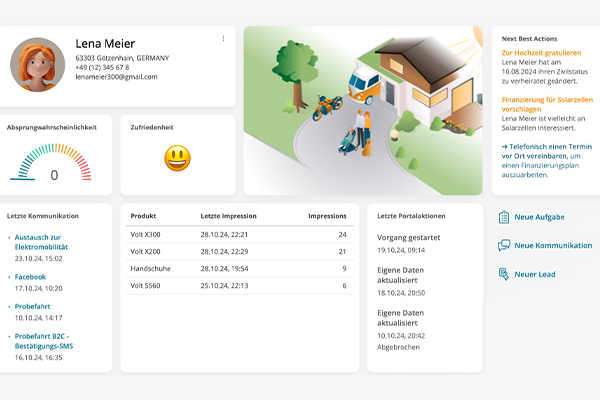Select the Handschuhe product row
Image resolution: width=600 pixels, height=400 pixels.
[x=240, y=269]
